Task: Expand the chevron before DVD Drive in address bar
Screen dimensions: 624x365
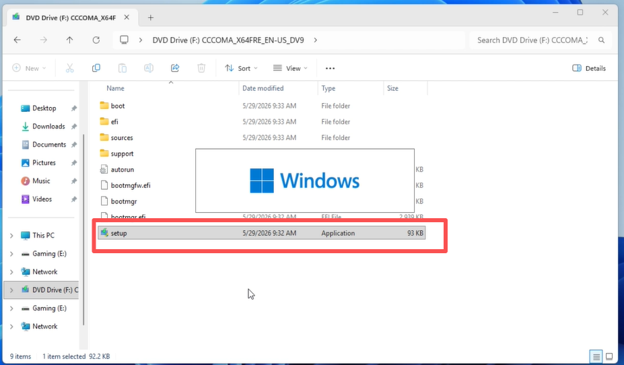Action: pyautogui.click(x=140, y=40)
